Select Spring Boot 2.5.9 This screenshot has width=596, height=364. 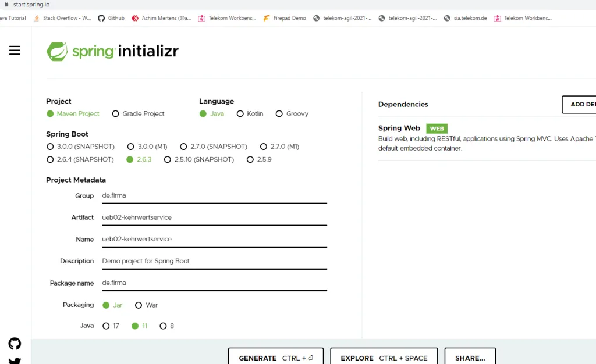click(259, 159)
